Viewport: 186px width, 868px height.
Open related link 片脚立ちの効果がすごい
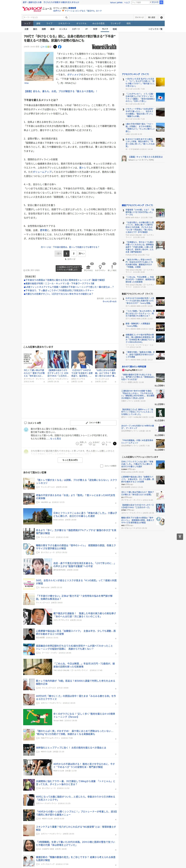click(x=58, y=294)
